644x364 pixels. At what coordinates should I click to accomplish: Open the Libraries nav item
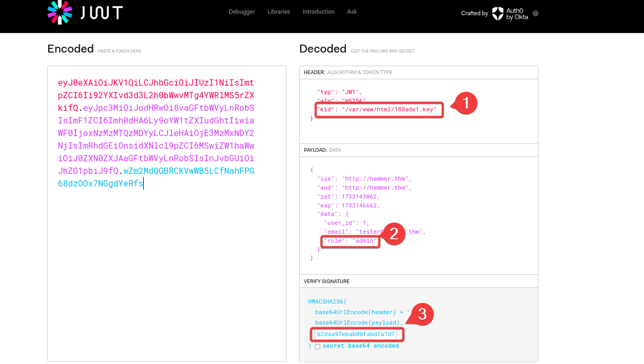point(279,12)
